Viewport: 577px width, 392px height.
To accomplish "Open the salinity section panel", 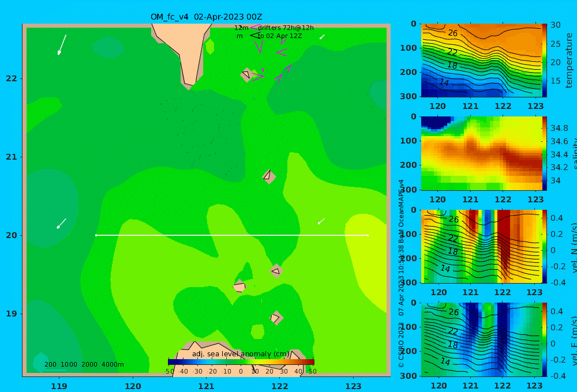I will click(x=481, y=153).
